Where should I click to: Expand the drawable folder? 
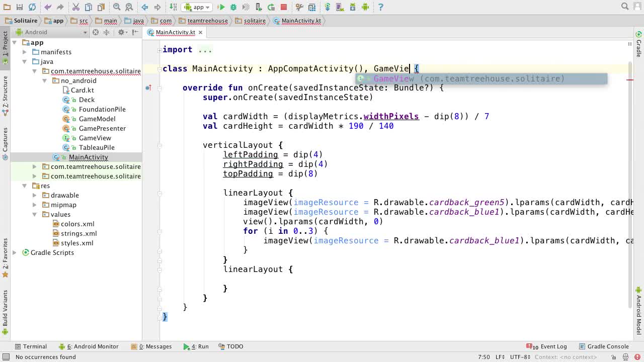(35, 195)
